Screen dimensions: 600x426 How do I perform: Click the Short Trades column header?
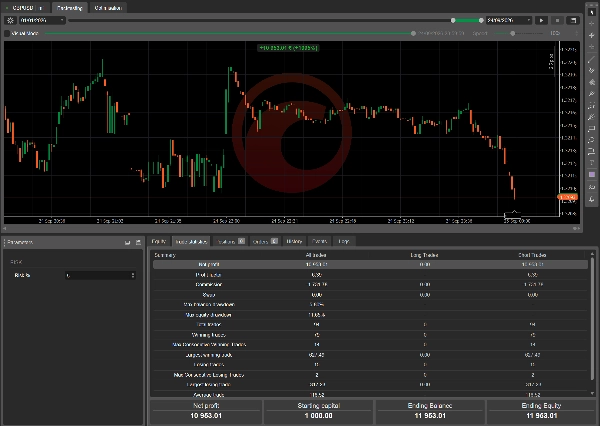tap(532, 255)
